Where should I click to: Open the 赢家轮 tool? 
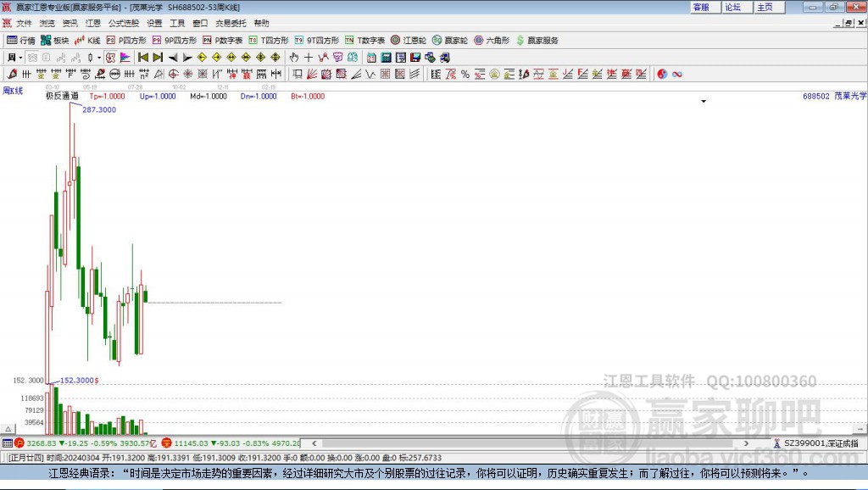pyautogui.click(x=450, y=41)
